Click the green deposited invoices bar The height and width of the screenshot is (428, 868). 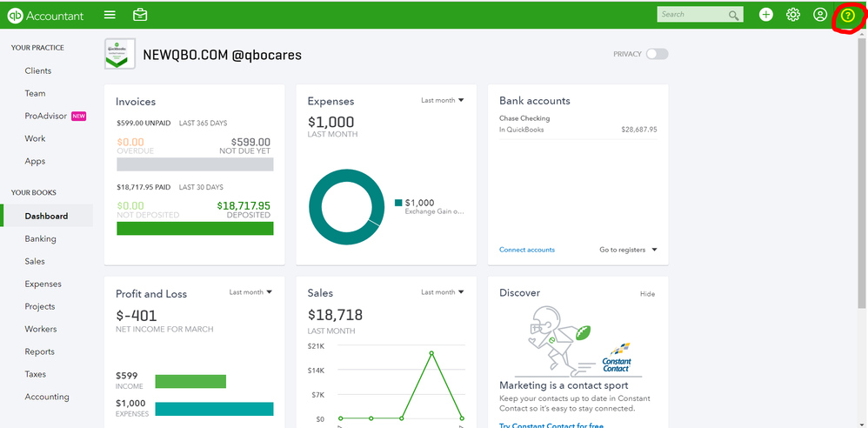click(195, 229)
